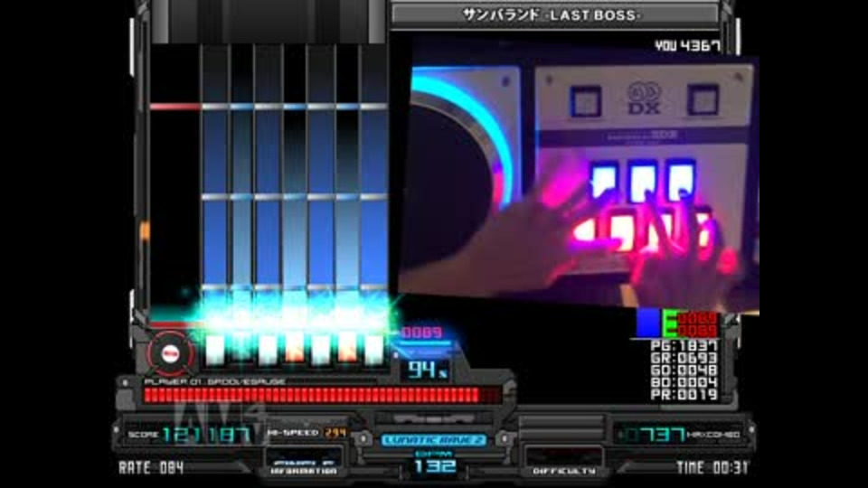The width and height of the screenshot is (868, 488).
Task: Click the red numbers beside green block
Action: point(697,324)
